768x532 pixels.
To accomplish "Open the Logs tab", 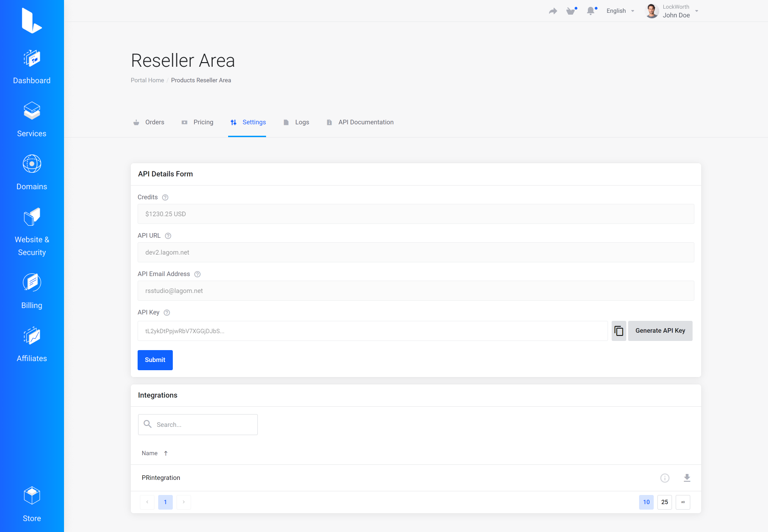I will click(x=296, y=122).
